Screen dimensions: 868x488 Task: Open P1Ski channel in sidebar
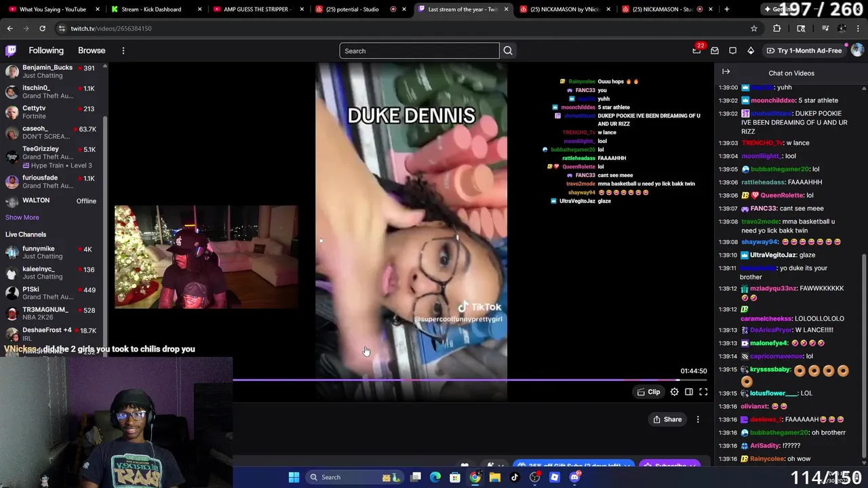[x=52, y=293]
